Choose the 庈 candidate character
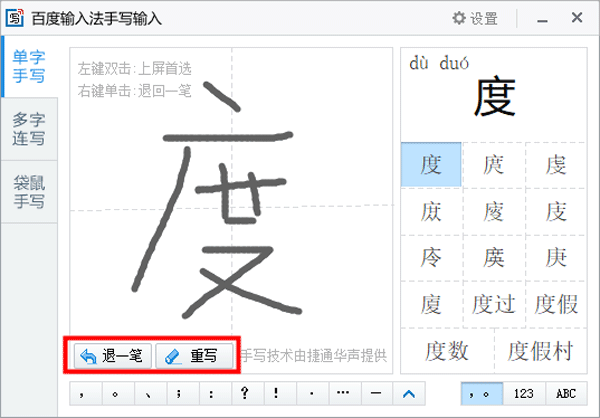This screenshot has height=418, width=600. click(431, 258)
